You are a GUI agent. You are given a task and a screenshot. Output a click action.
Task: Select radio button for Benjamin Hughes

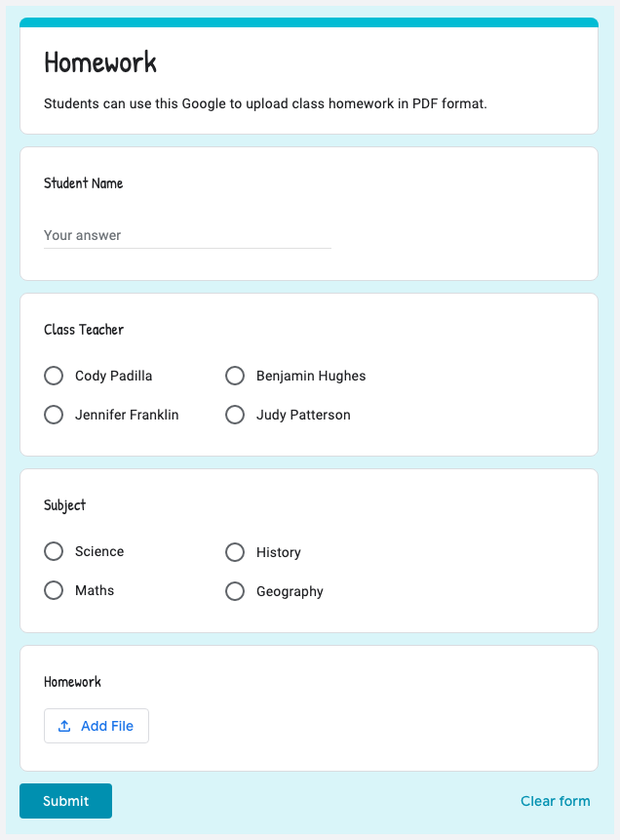(x=235, y=376)
